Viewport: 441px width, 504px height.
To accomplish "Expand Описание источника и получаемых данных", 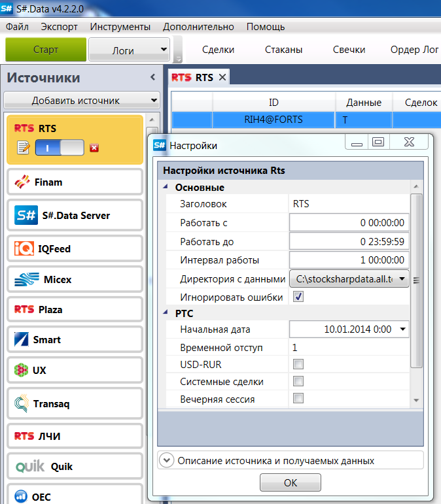I will pyautogui.click(x=167, y=460).
